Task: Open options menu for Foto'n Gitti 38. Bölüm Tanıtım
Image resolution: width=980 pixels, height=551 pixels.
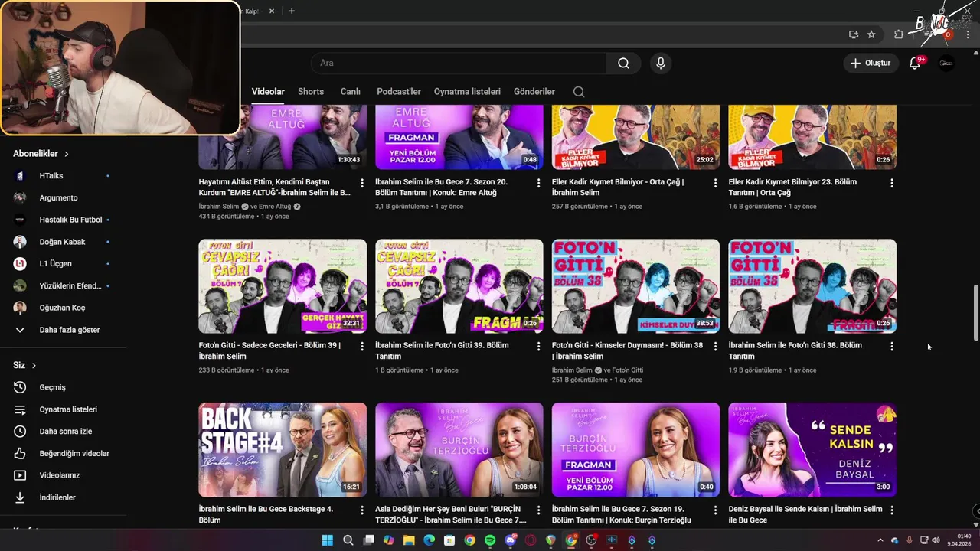Action: point(892,347)
